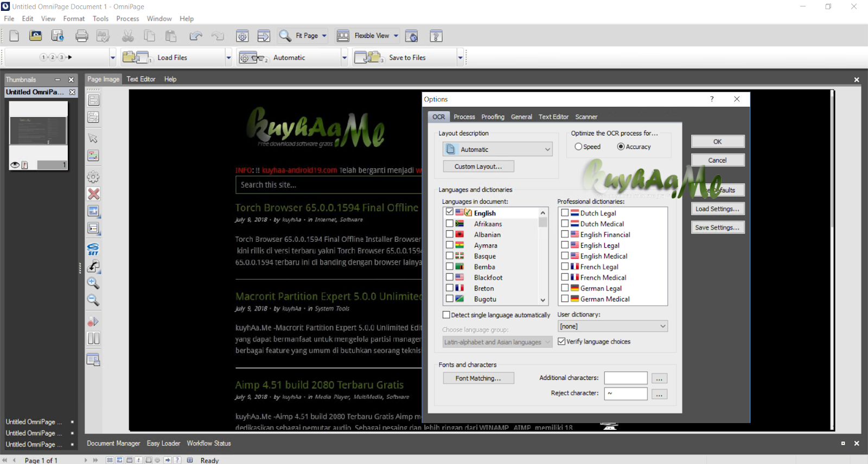Click the rotate page tool icon

(93, 266)
